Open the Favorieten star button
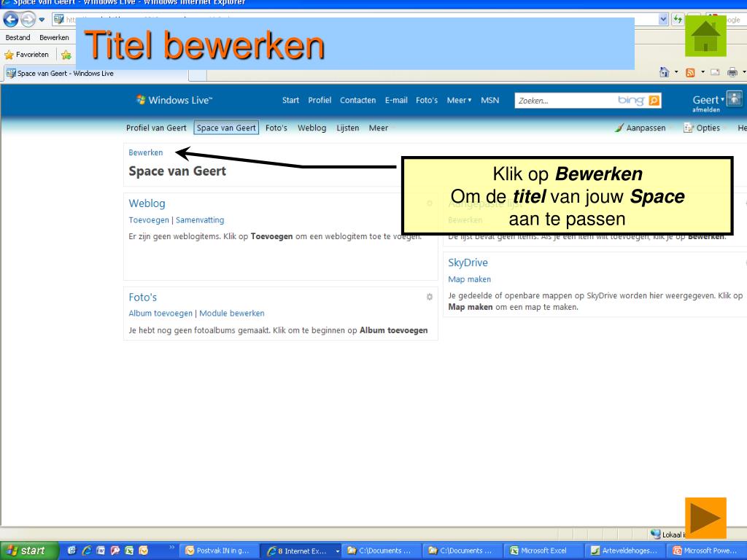 pyautogui.click(x=27, y=55)
